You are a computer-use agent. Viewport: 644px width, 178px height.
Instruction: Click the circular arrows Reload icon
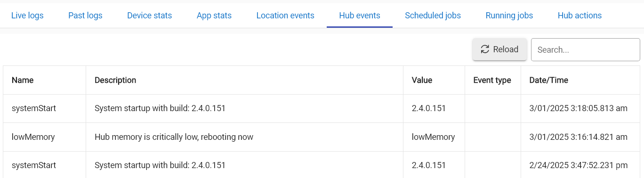pos(485,49)
